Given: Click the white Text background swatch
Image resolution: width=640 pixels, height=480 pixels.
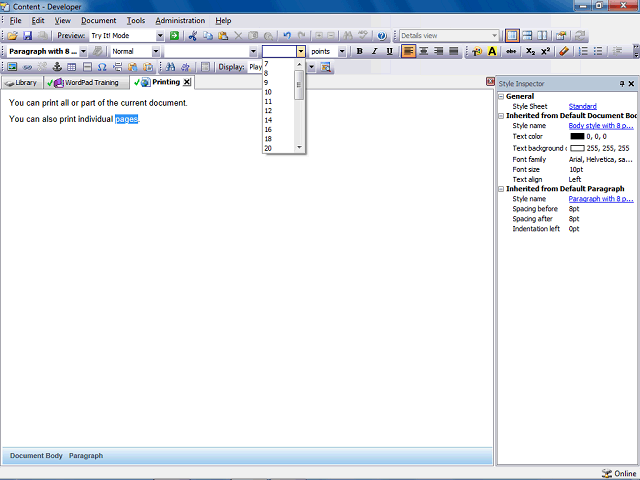Looking at the screenshot, I should (x=577, y=148).
